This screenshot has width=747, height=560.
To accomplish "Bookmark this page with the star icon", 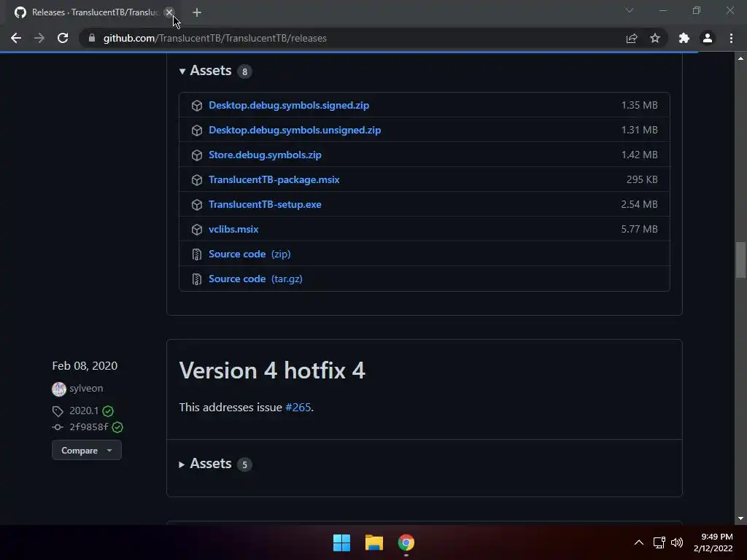I will tap(655, 38).
